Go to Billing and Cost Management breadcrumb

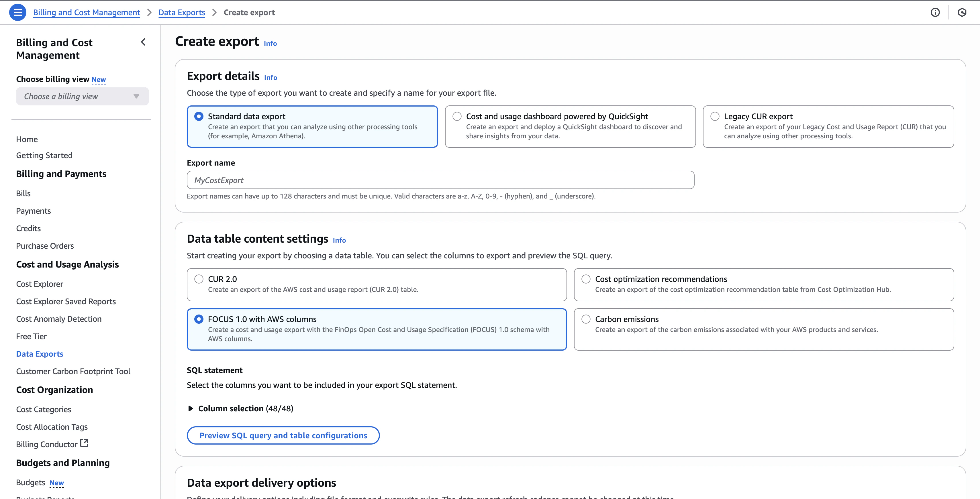pyautogui.click(x=86, y=12)
